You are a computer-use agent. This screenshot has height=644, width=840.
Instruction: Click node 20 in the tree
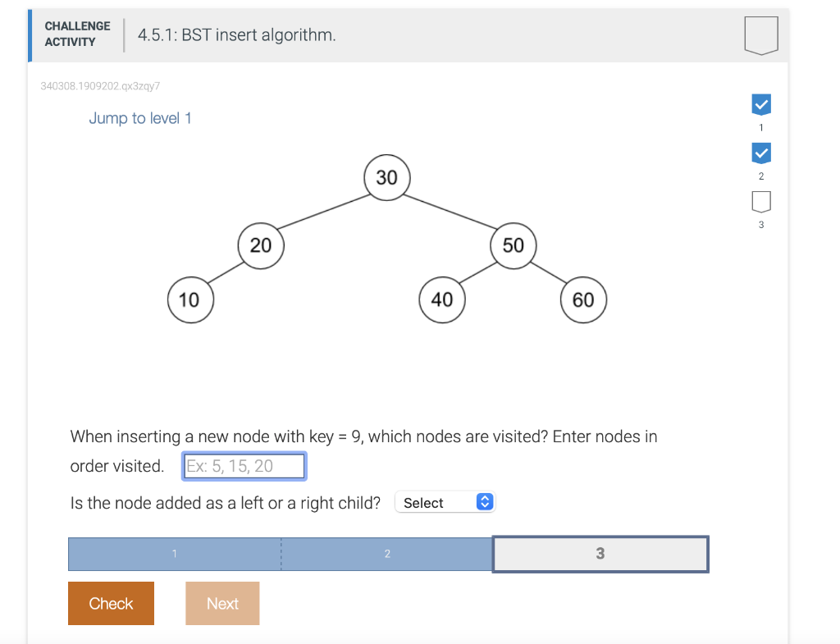pos(260,245)
